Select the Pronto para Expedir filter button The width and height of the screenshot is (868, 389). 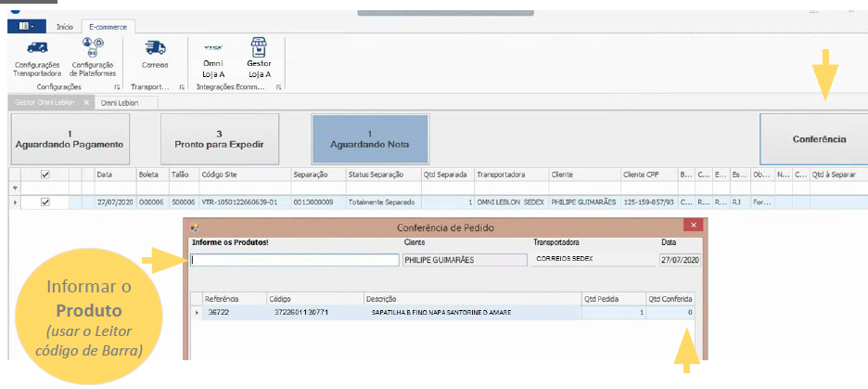tap(219, 139)
